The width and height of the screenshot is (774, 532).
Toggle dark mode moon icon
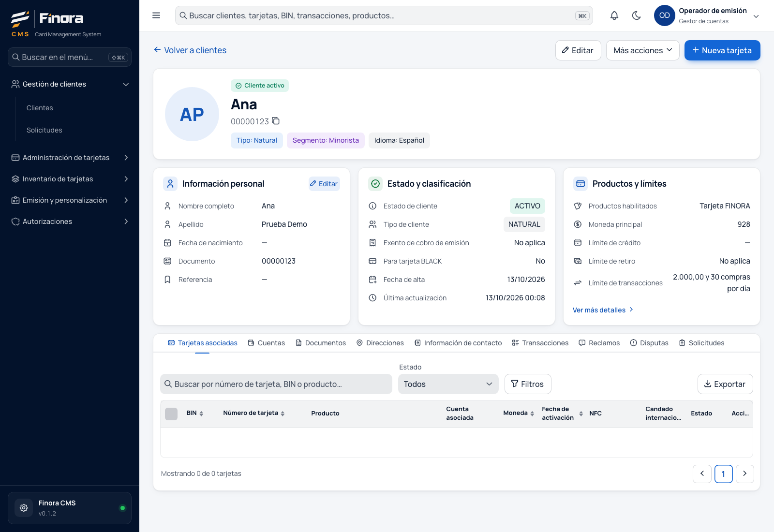pyautogui.click(x=637, y=15)
